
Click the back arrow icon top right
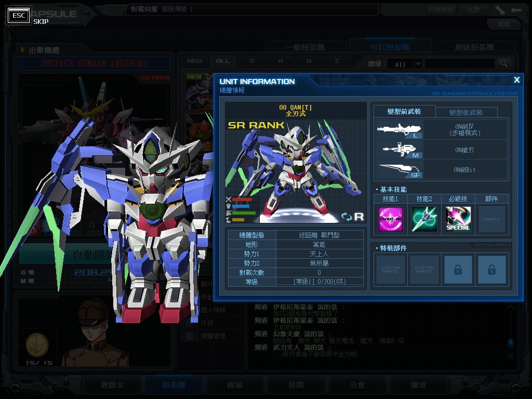(x=516, y=10)
